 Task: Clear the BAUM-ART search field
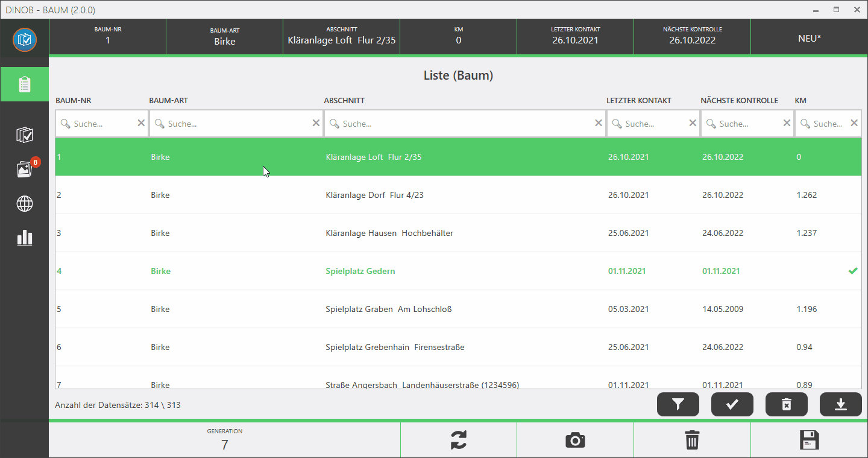click(x=316, y=123)
